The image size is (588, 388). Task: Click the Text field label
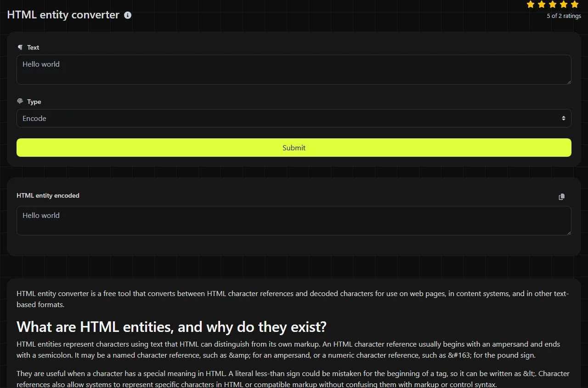(33, 47)
